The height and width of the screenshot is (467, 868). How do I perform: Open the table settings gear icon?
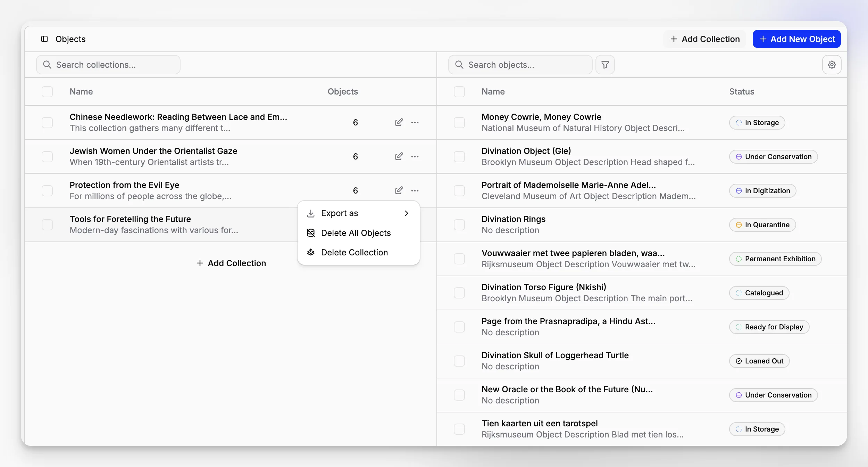[x=832, y=65]
